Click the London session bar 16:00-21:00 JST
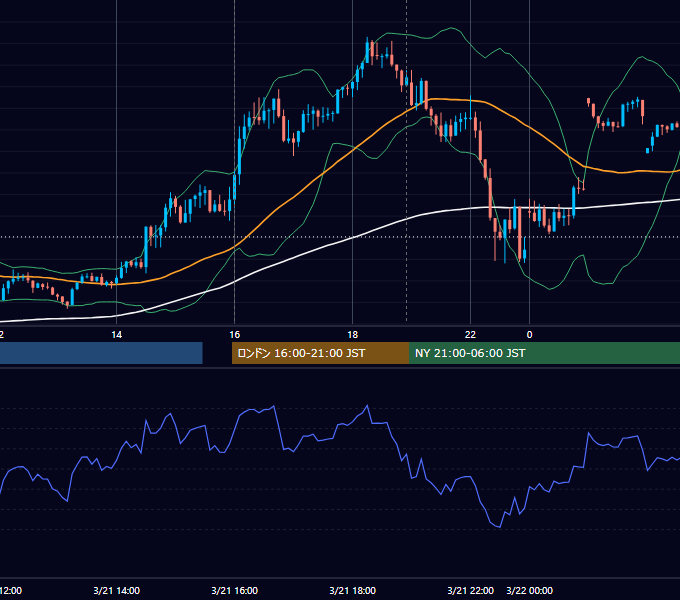This screenshot has height=600, width=680. tap(320, 353)
